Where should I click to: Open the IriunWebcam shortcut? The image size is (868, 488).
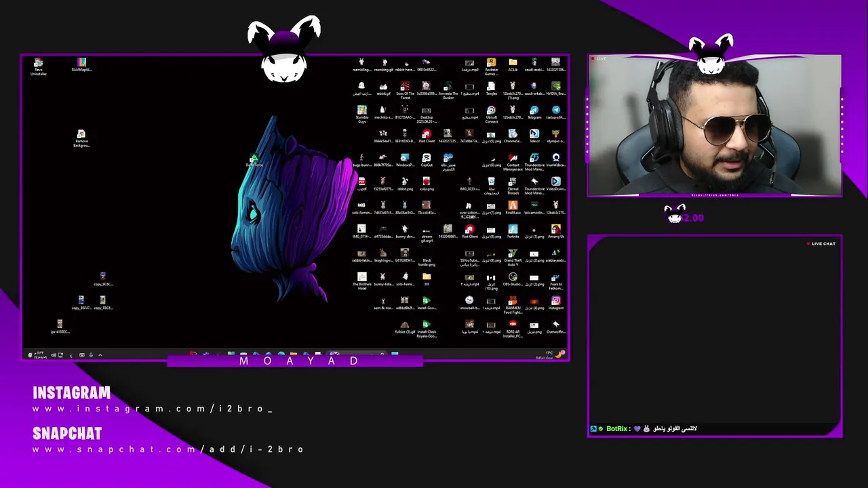point(556,161)
